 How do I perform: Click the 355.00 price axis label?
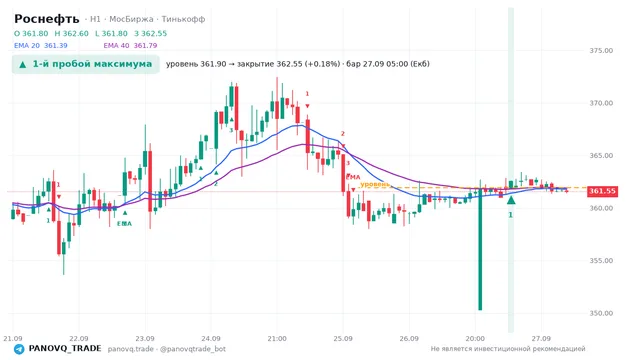pyautogui.click(x=601, y=260)
